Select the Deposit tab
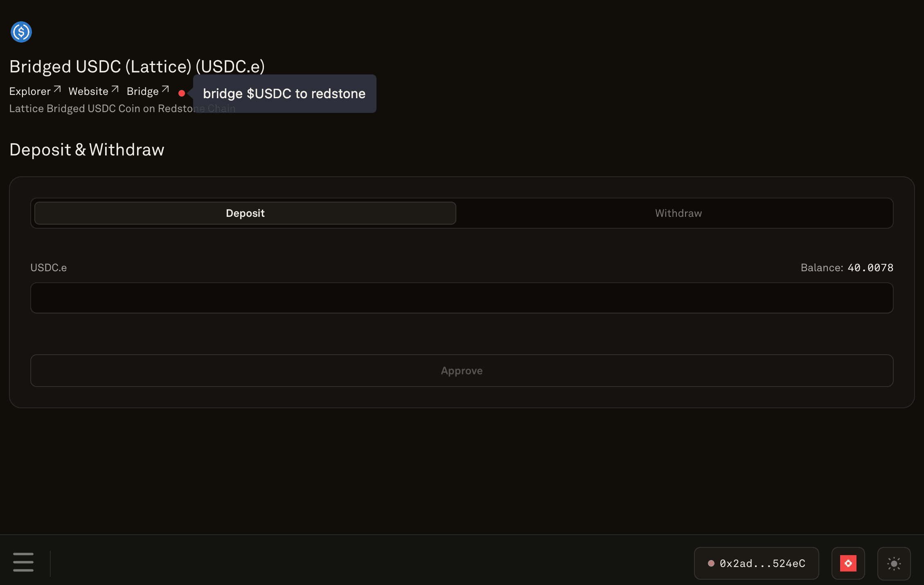924x585 pixels. tap(245, 213)
